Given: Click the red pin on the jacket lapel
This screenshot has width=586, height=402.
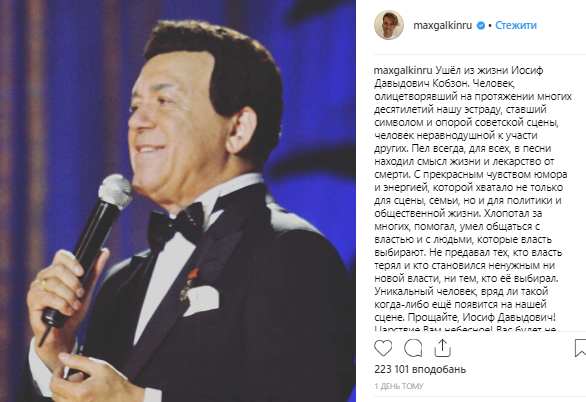Looking at the screenshot, I should pyautogui.click(x=192, y=274).
